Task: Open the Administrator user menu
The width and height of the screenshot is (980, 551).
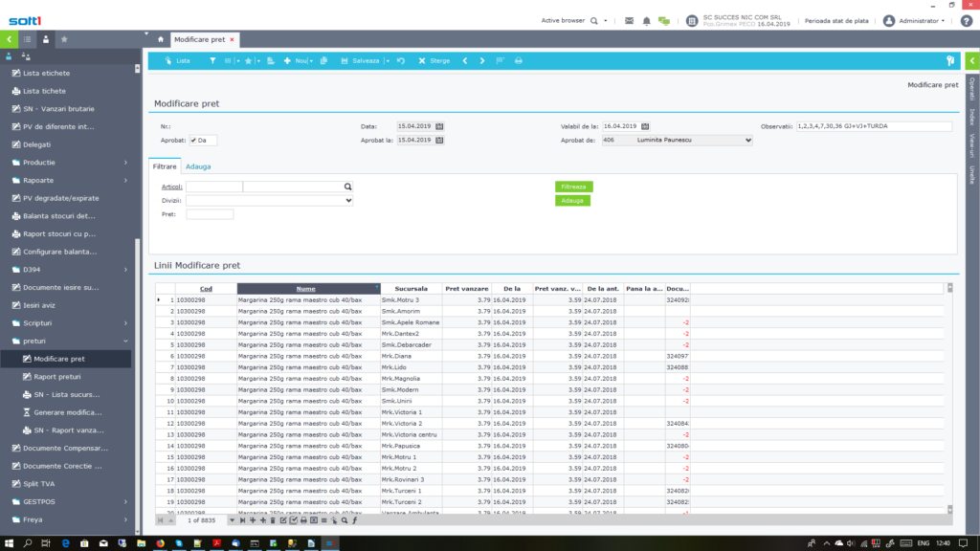Action: pos(914,21)
